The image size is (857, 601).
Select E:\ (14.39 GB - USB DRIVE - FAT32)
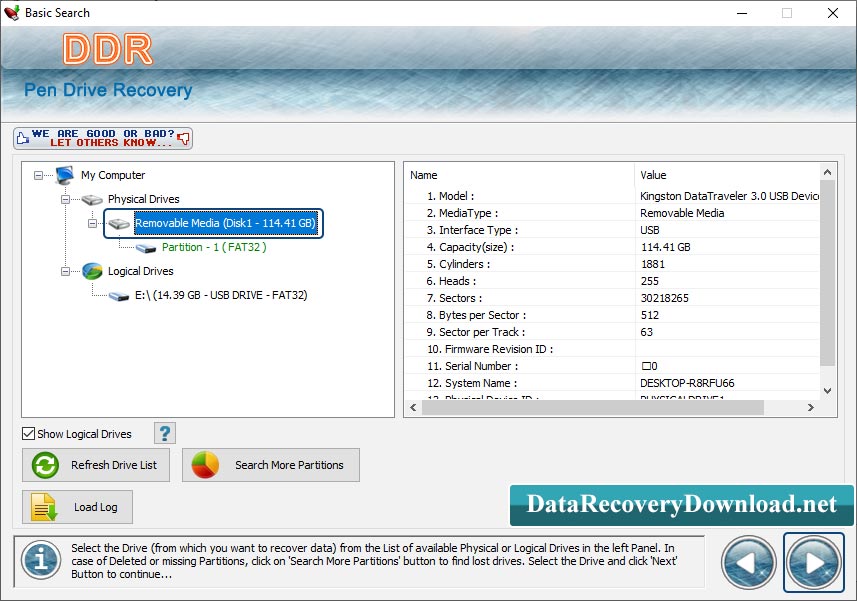coord(221,296)
